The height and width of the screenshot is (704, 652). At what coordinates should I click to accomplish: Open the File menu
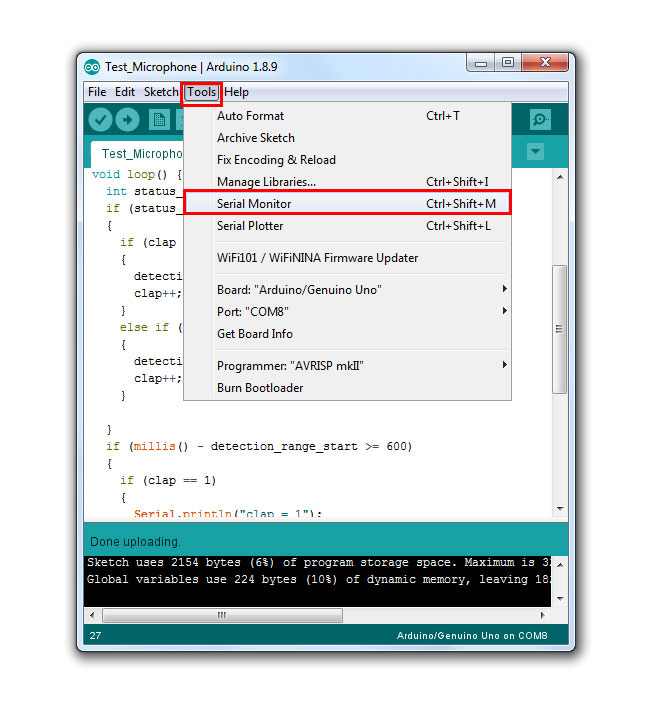tap(97, 92)
